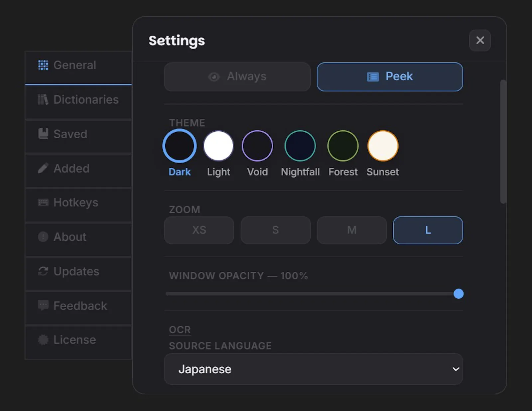Choose the Dark theme swatch
532x411 pixels.
(180, 146)
